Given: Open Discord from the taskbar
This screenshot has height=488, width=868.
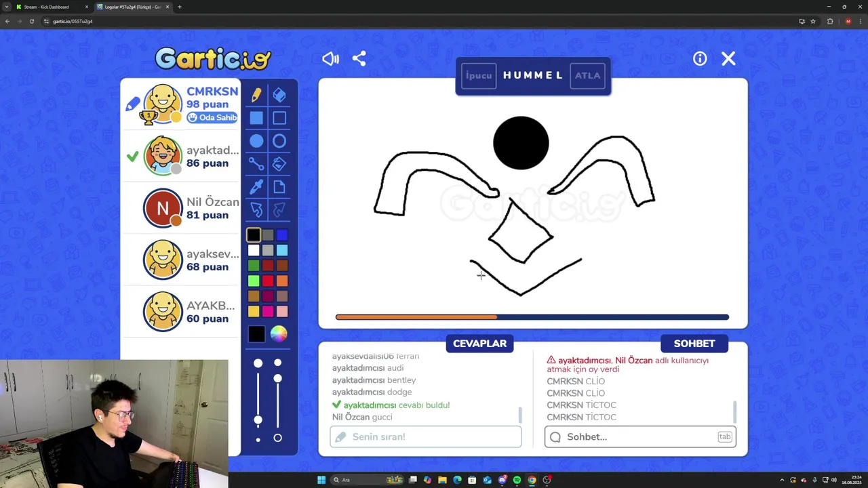Looking at the screenshot, I should click(x=502, y=480).
